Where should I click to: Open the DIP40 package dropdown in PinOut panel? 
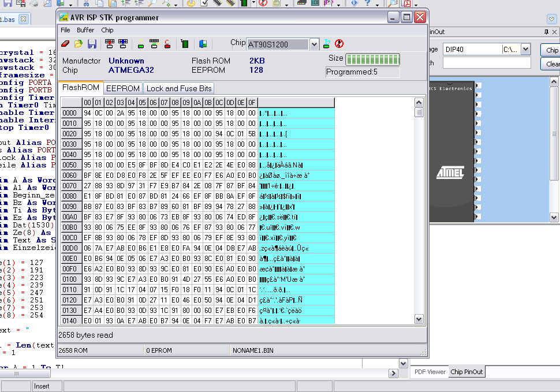click(526, 49)
